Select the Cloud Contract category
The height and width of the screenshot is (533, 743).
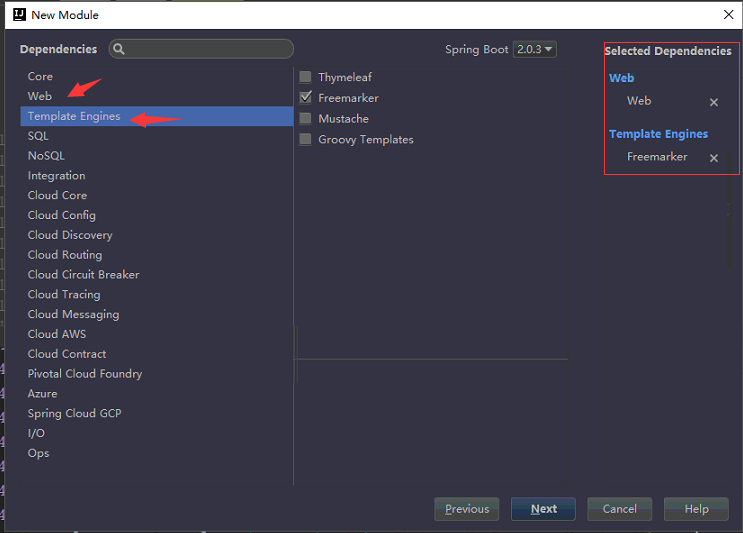tap(157, 354)
